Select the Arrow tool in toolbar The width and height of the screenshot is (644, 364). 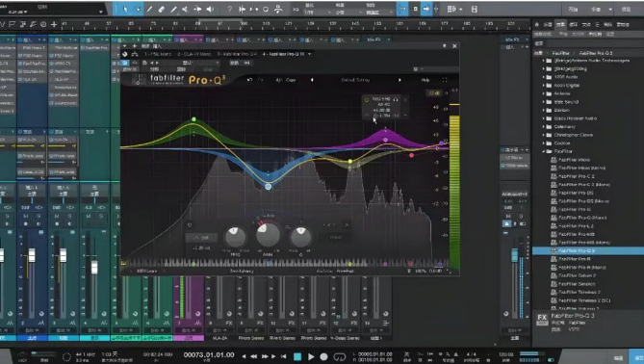[x=125, y=9]
